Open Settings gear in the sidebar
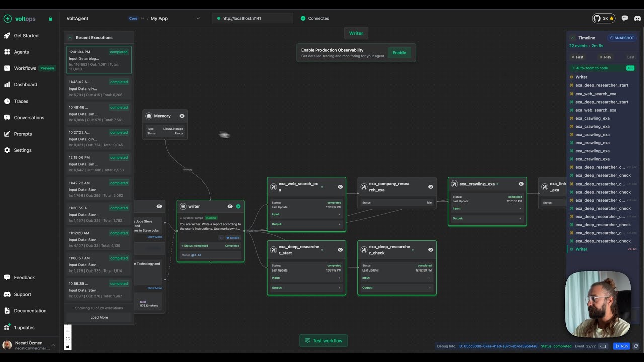This screenshot has width=644, height=362. [7, 150]
